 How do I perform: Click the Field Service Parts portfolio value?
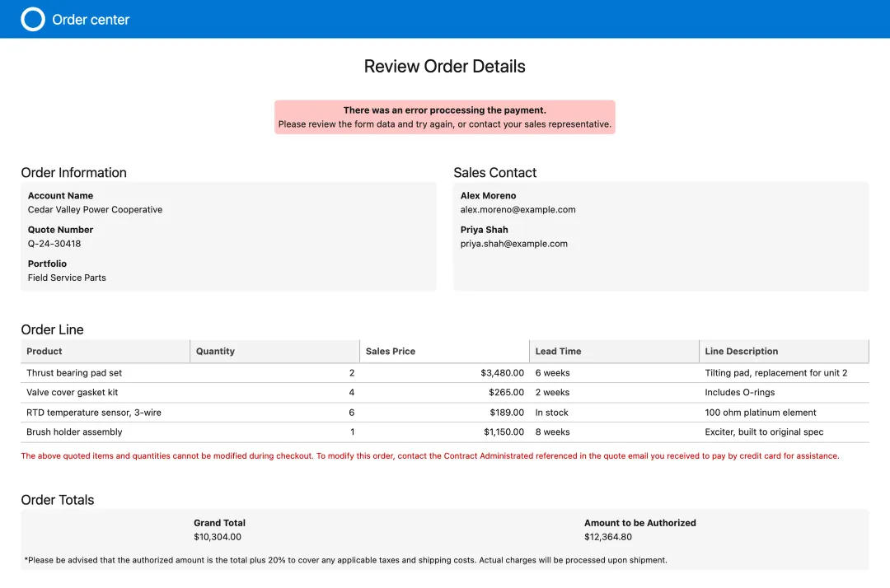pos(67,278)
